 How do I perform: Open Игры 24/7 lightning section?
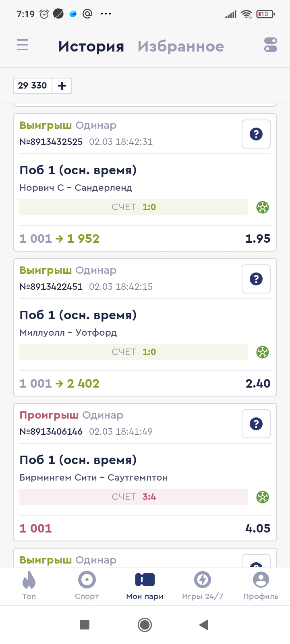click(203, 586)
